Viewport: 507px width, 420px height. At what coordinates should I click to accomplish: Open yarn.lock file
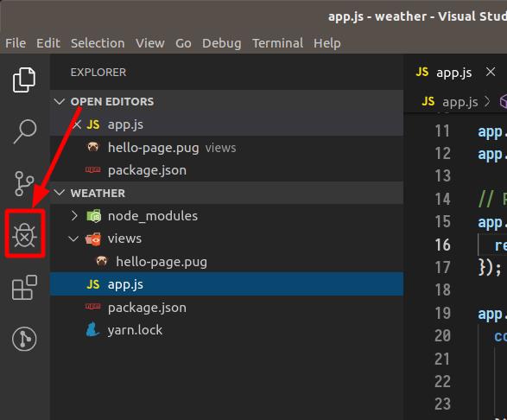click(226, 330)
